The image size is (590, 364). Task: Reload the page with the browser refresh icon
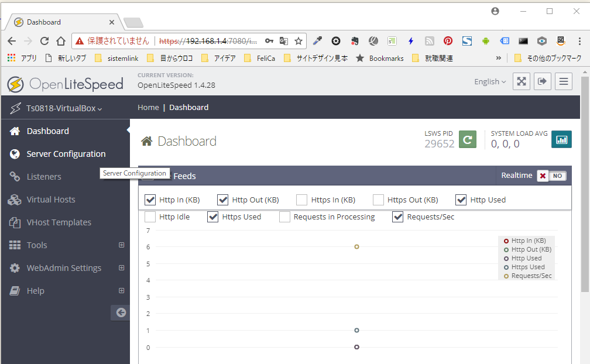(x=44, y=41)
